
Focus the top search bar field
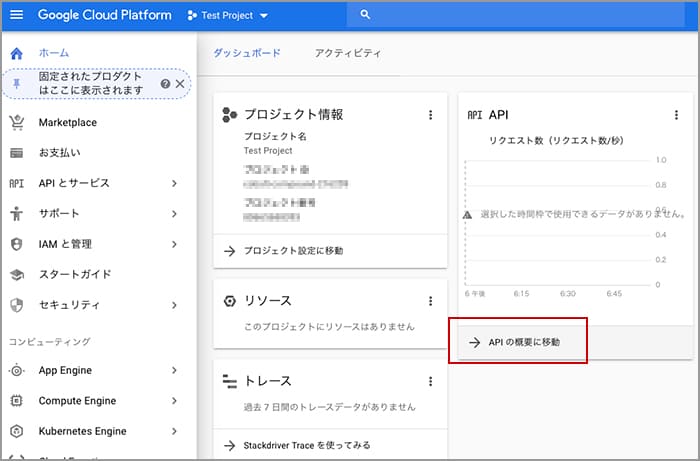point(516,15)
